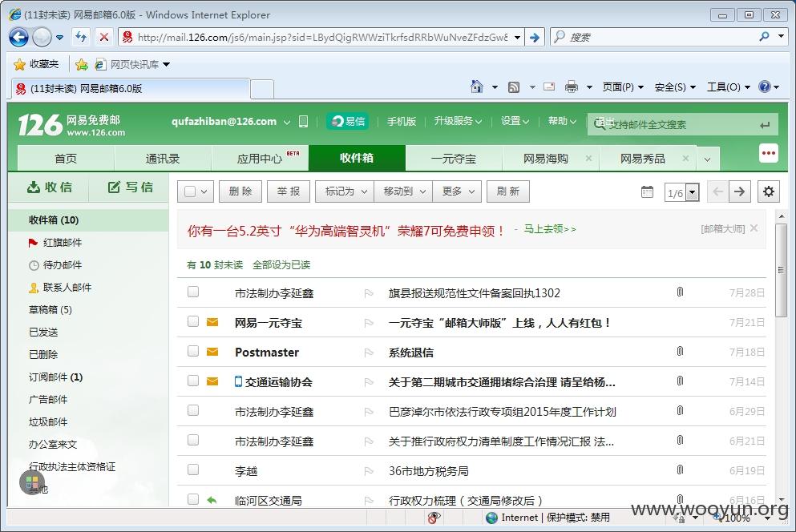Click the phone icon beside email address
Viewport: 796px width, 532px height.
tap(303, 121)
